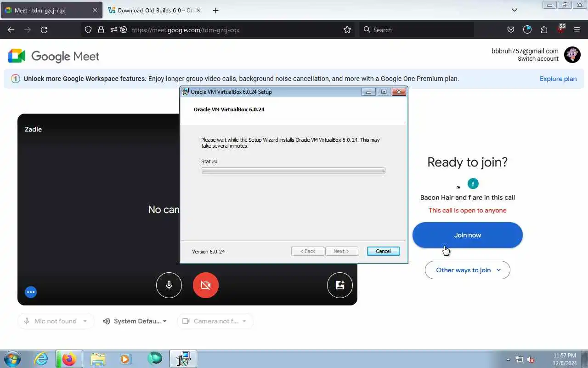Expand Other ways to join dropdown
Image resolution: width=588 pixels, height=368 pixels.
click(x=468, y=270)
